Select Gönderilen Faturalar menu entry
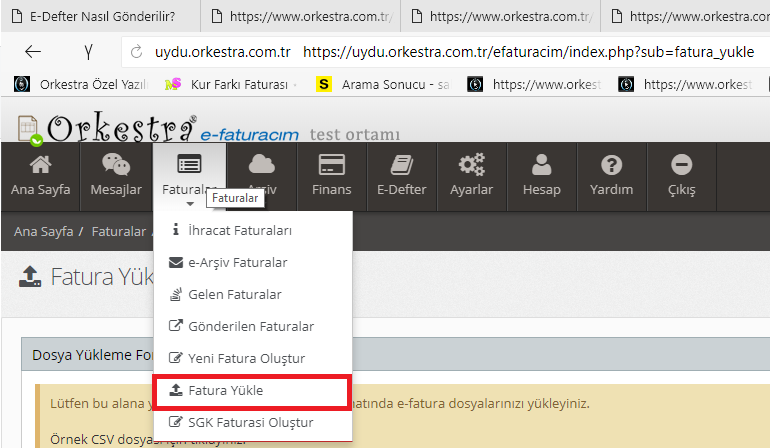 point(253,326)
